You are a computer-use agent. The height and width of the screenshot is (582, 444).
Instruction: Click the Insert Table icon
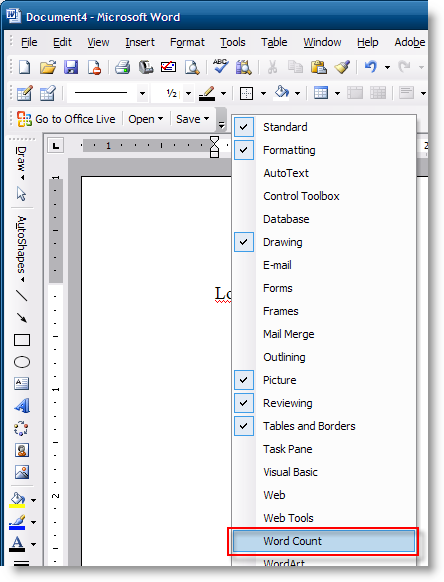321,93
